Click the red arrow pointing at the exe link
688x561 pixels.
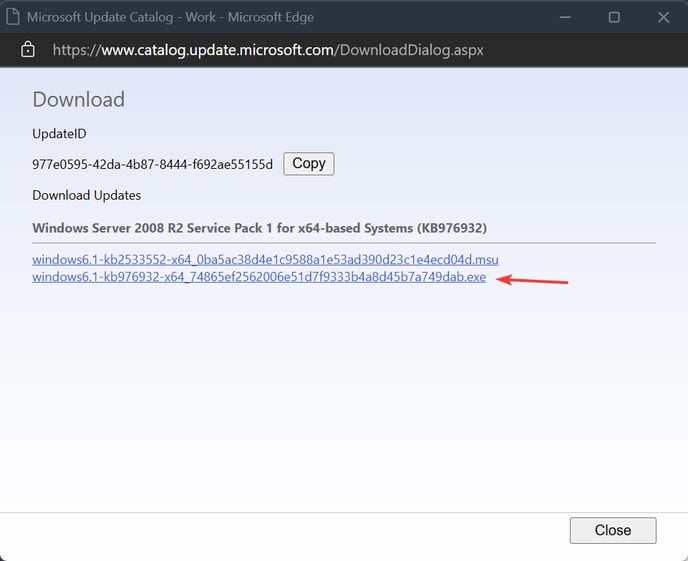click(x=532, y=280)
